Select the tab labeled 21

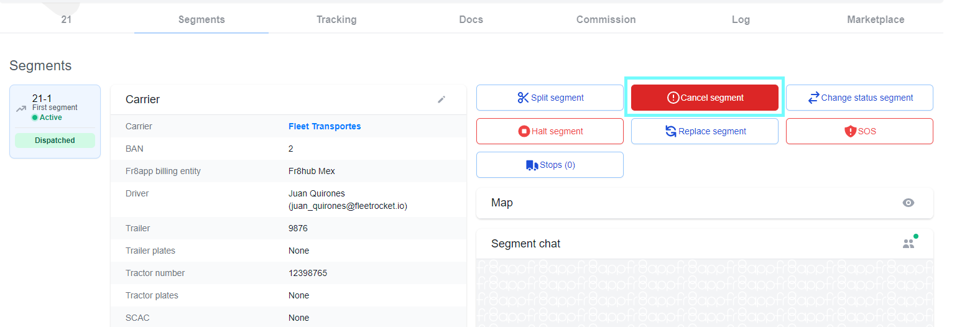pyautogui.click(x=67, y=19)
